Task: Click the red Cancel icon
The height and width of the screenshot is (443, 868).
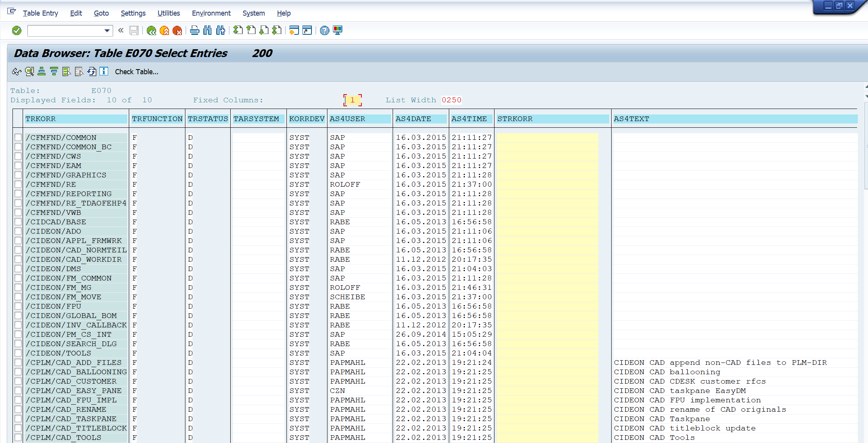Action: (177, 30)
